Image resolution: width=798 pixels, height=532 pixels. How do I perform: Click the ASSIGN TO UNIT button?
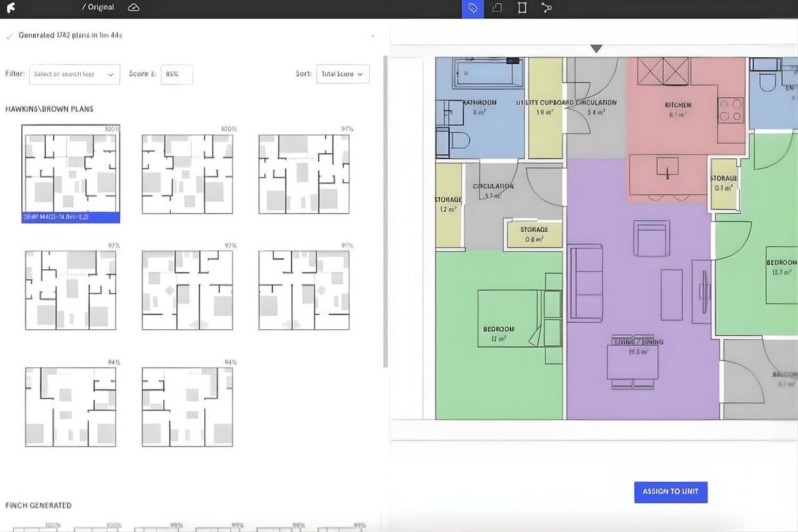tap(670, 491)
